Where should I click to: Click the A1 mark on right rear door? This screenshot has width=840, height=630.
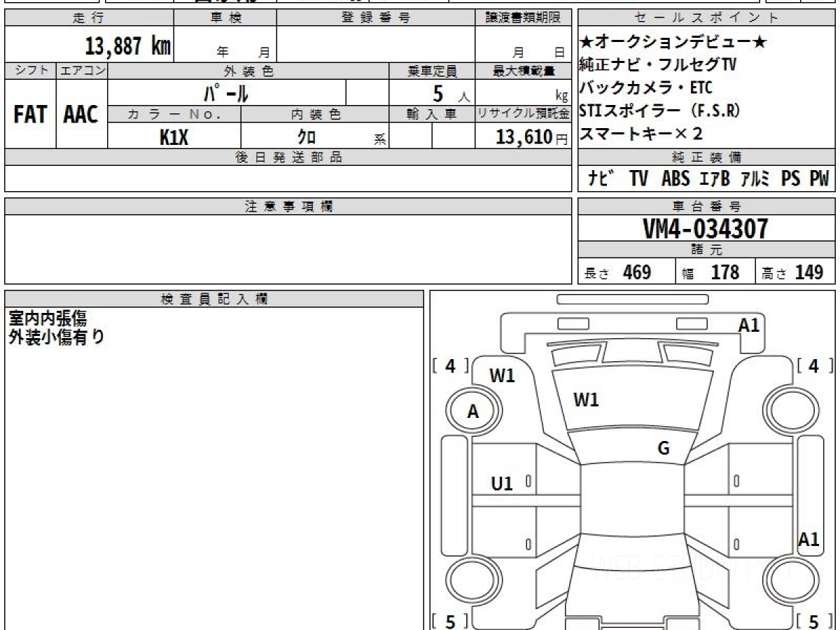(x=808, y=540)
